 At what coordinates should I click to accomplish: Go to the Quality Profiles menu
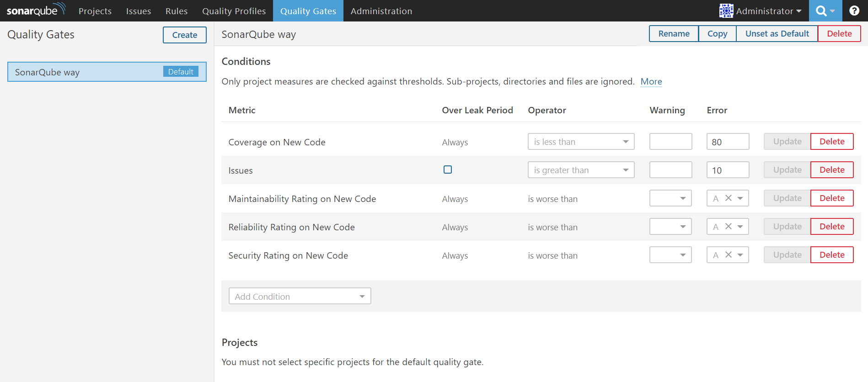(x=234, y=11)
